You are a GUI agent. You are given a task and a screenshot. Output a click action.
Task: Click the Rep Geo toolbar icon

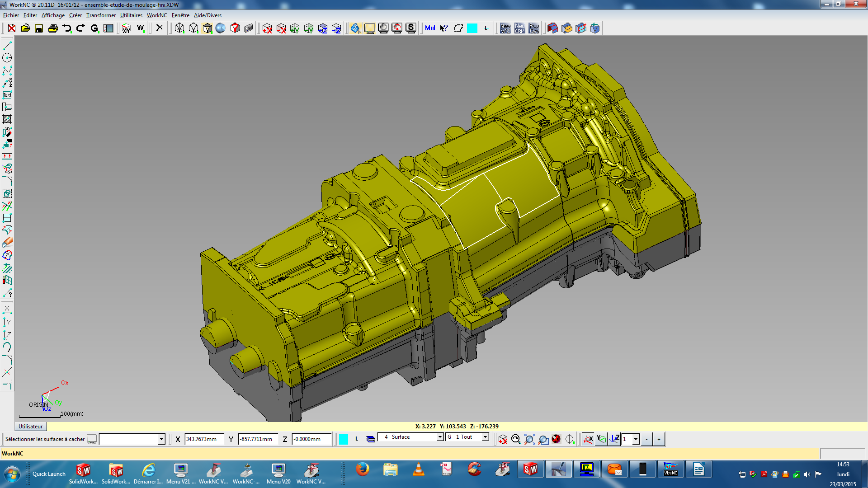(x=534, y=28)
